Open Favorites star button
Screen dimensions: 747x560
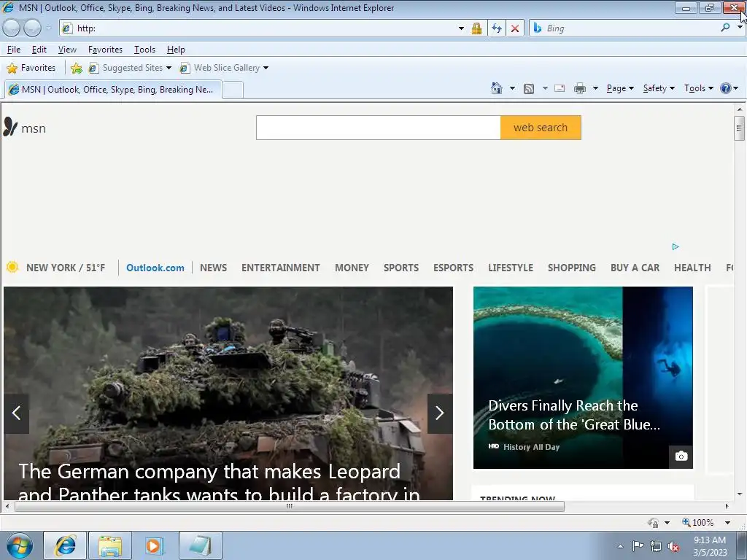[x=31, y=68]
